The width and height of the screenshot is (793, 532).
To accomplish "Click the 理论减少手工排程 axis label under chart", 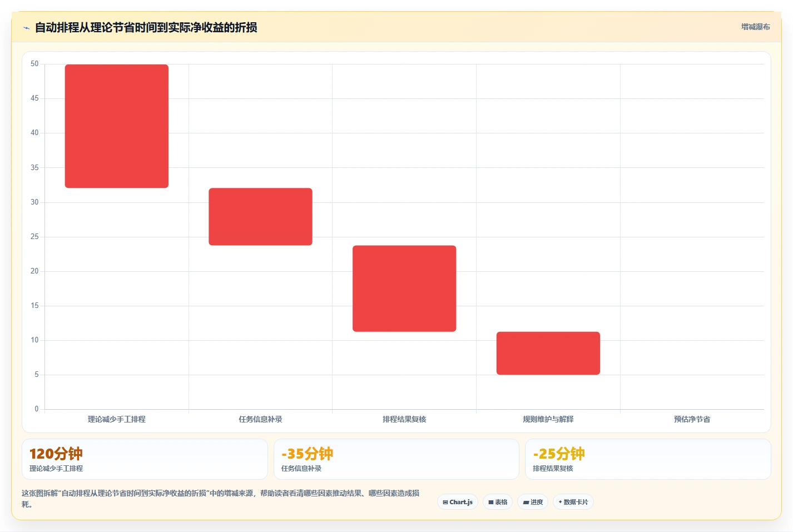I will (117, 419).
